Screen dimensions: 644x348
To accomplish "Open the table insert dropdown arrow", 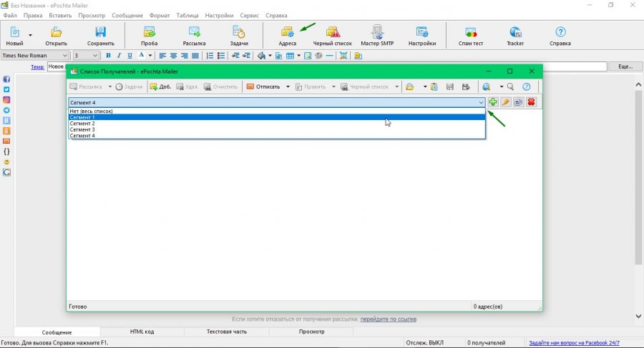I will [298, 56].
